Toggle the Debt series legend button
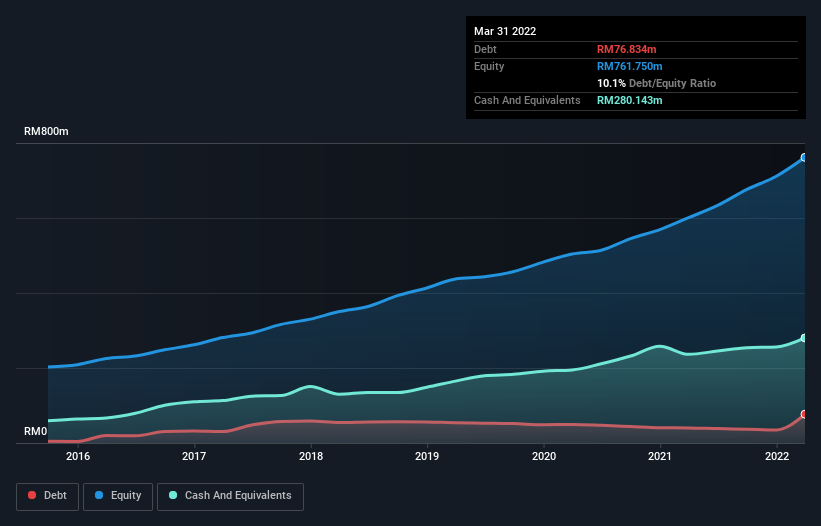 pos(47,496)
